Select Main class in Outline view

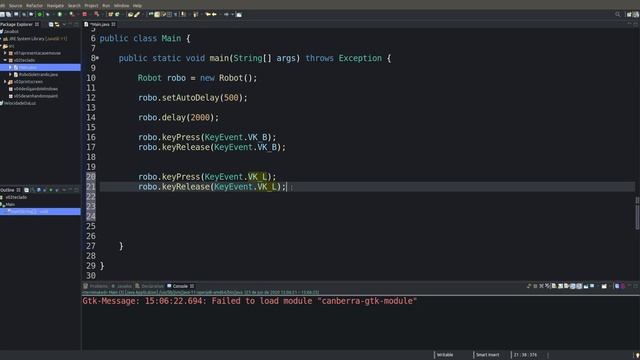pos(10,204)
